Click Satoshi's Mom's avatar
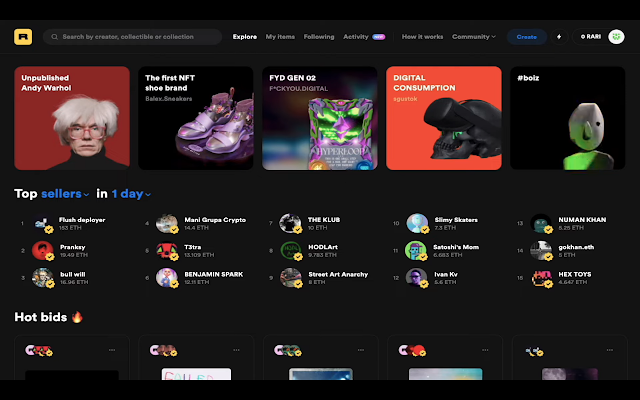 coord(416,251)
